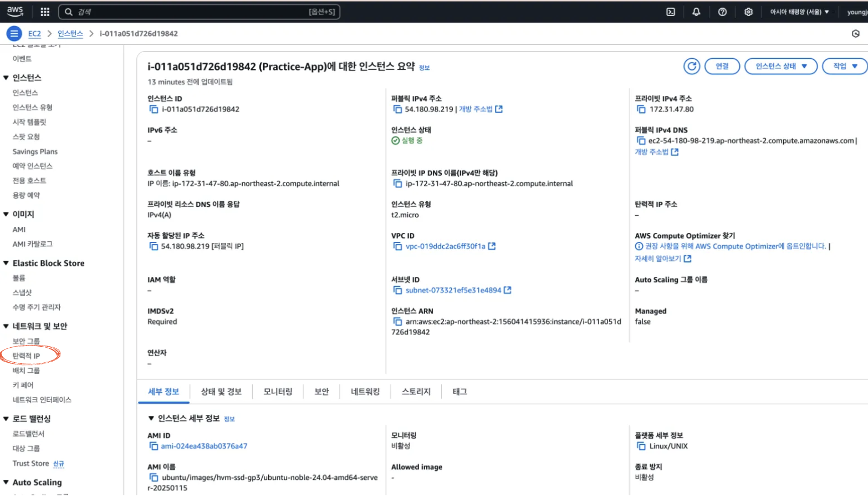Collapse the 네트워크 및 보안 section
The height and width of the screenshot is (497, 868).
point(6,326)
